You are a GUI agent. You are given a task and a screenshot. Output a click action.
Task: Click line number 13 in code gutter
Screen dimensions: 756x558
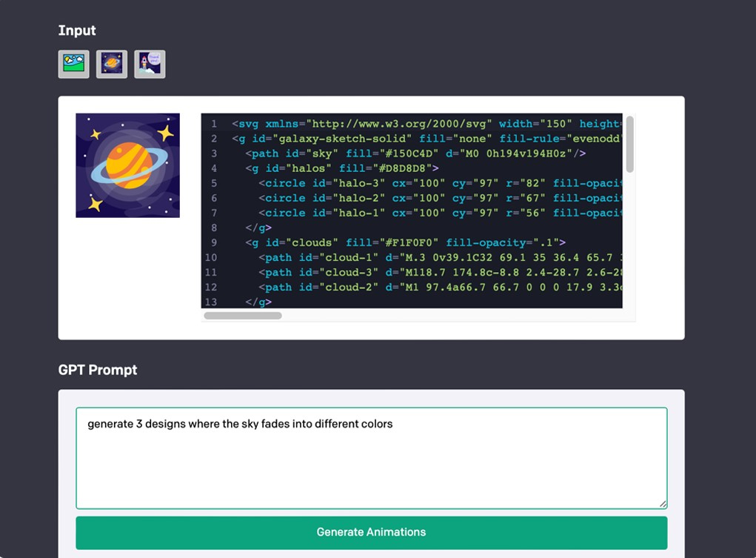(211, 302)
